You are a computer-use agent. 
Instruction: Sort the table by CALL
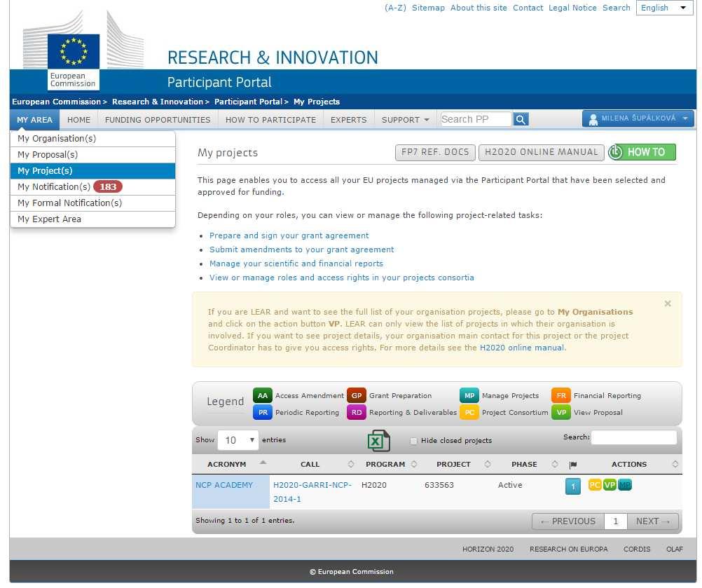pos(313,464)
